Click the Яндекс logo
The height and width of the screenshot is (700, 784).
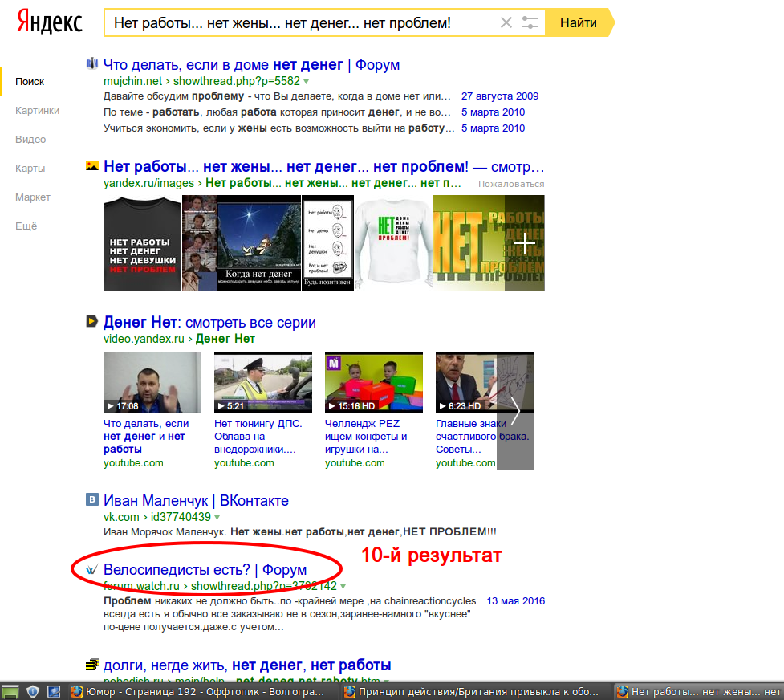50,22
